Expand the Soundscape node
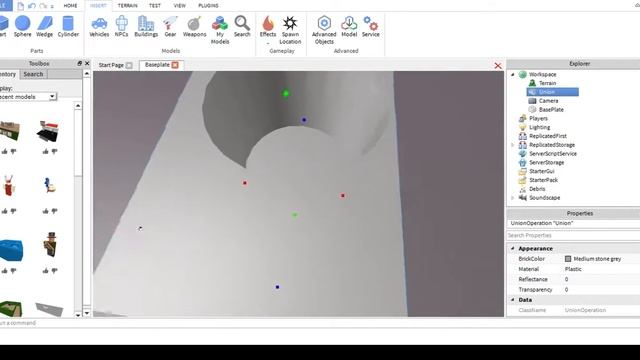This screenshot has height=360, width=640. (x=513, y=198)
